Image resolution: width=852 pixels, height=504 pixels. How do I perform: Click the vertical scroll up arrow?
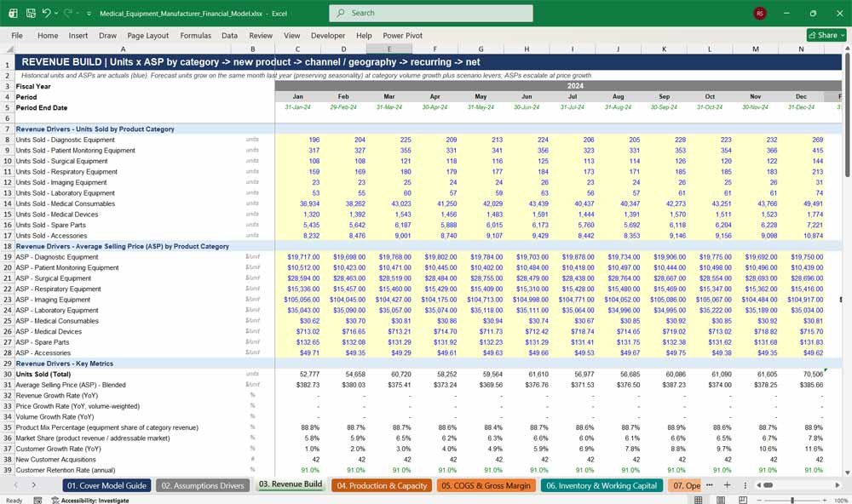tap(847, 49)
